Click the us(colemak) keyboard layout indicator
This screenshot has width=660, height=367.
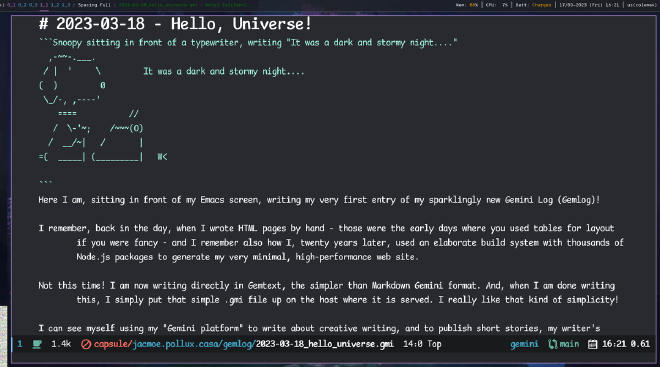coord(641,5)
